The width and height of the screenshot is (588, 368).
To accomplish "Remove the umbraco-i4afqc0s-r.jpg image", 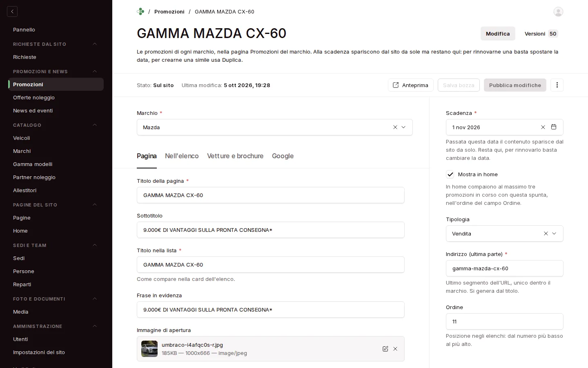I will click(x=395, y=349).
